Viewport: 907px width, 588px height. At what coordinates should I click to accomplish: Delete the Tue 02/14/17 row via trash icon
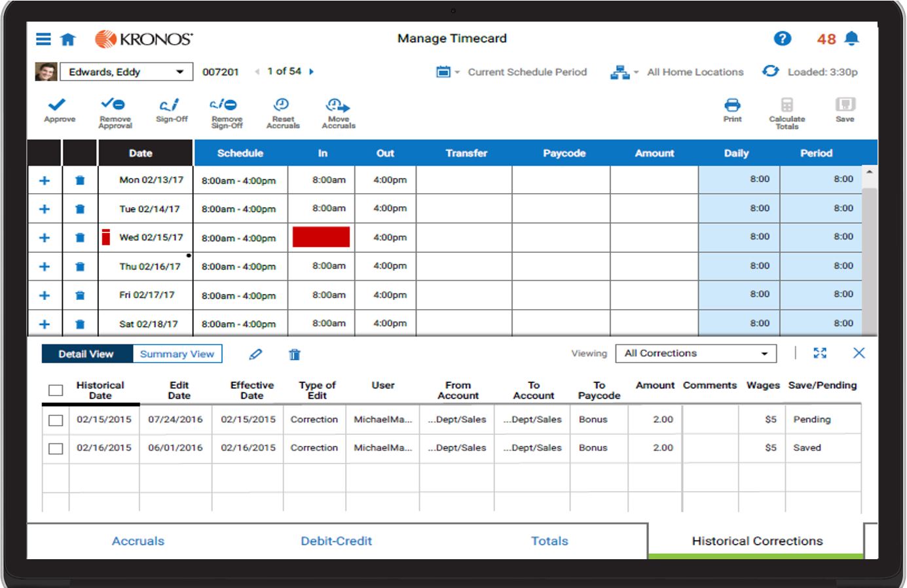[x=79, y=208]
